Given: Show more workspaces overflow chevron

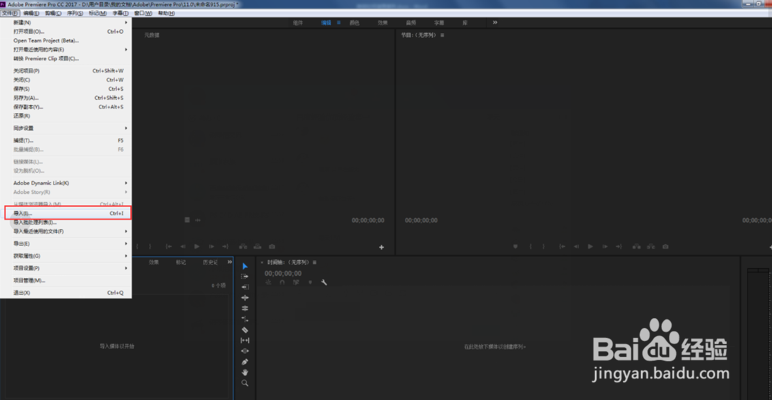Looking at the screenshot, I should point(495,22).
